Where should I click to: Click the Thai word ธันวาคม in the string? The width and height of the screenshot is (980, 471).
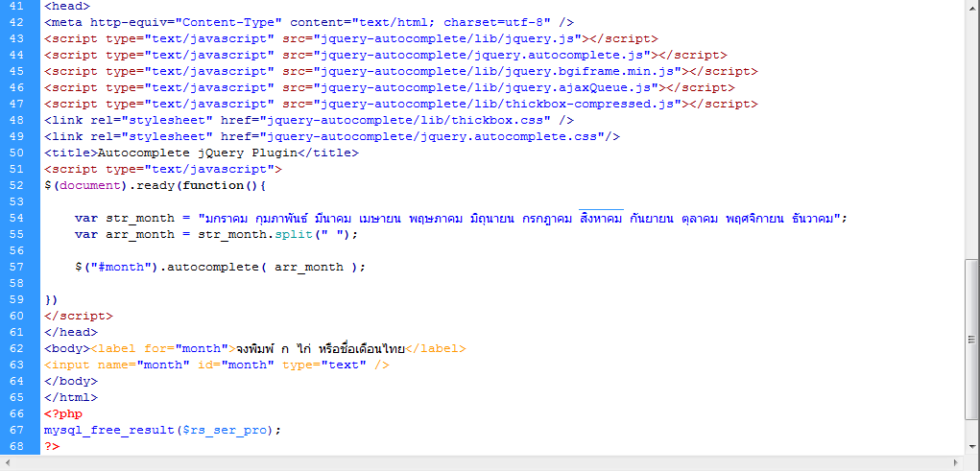click(x=811, y=218)
